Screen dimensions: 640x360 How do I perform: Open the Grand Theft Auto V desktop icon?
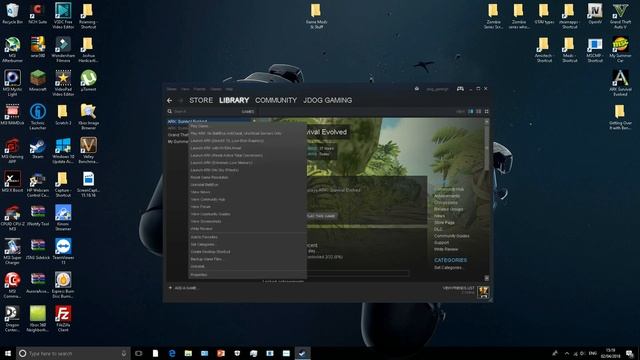620,16
